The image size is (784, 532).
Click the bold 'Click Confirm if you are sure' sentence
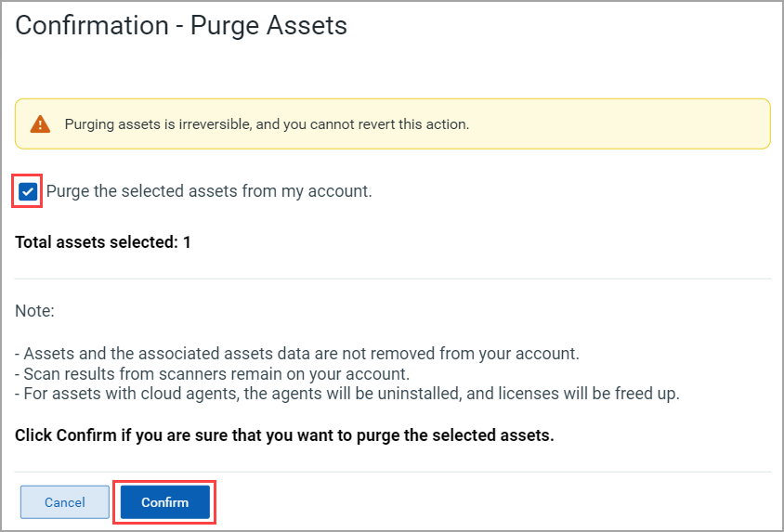pos(284,435)
